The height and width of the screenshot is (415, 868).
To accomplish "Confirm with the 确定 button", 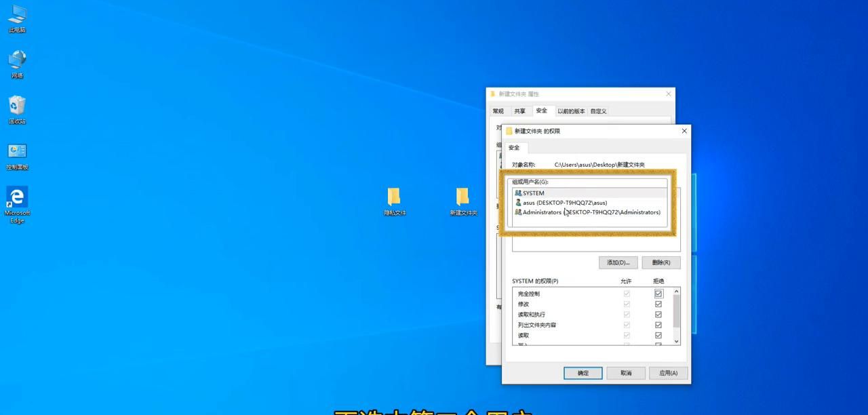I will click(x=583, y=373).
